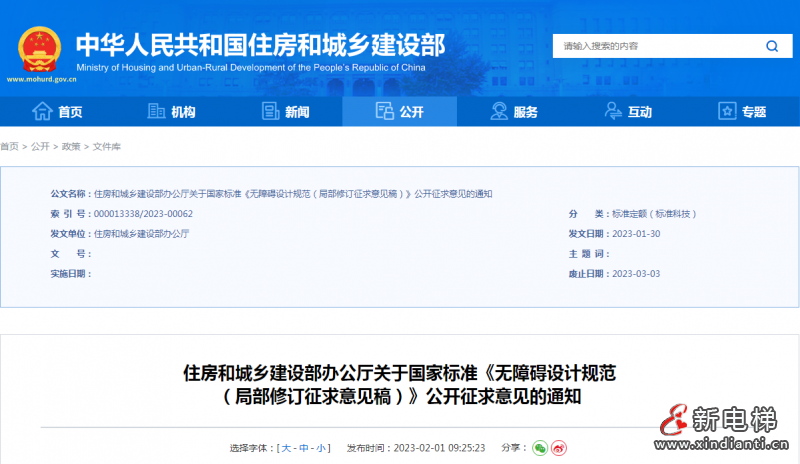Go to 首页 in the breadcrumb
The image size is (800, 464).
point(9,146)
